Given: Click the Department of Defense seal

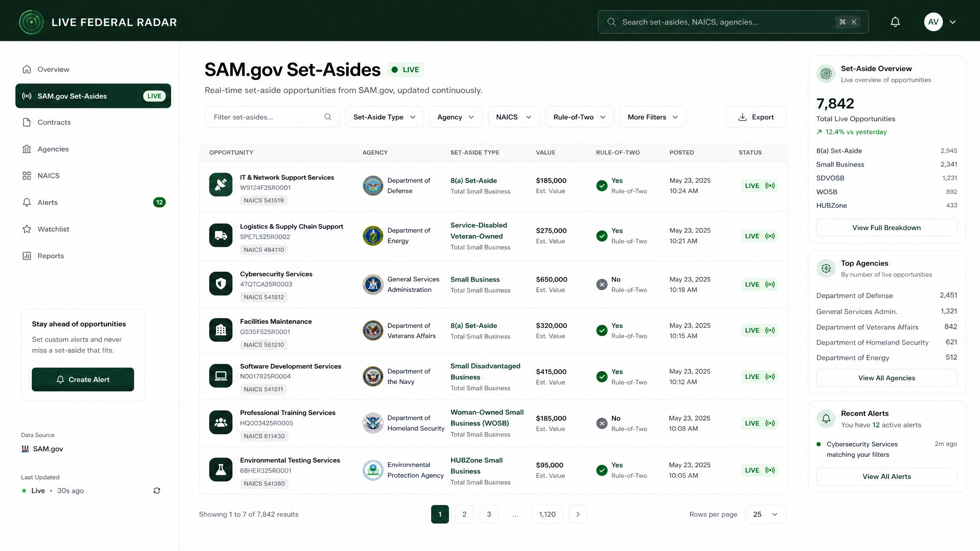Looking at the screenshot, I should [x=373, y=186].
